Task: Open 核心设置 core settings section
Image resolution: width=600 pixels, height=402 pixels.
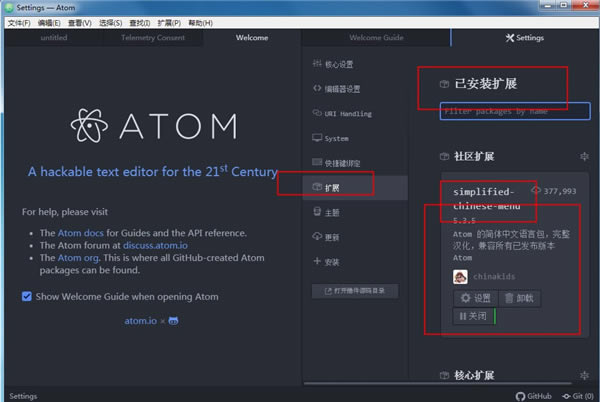Action: pos(355,64)
